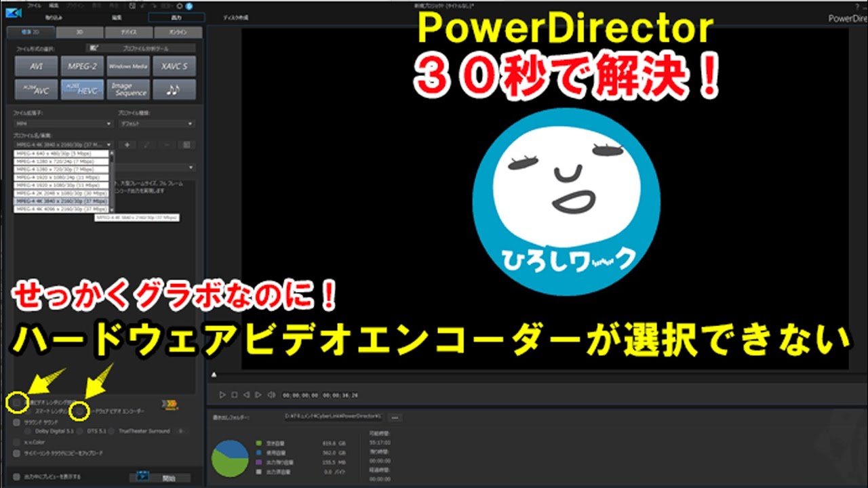Select the H.264 AVC format button

[36, 90]
